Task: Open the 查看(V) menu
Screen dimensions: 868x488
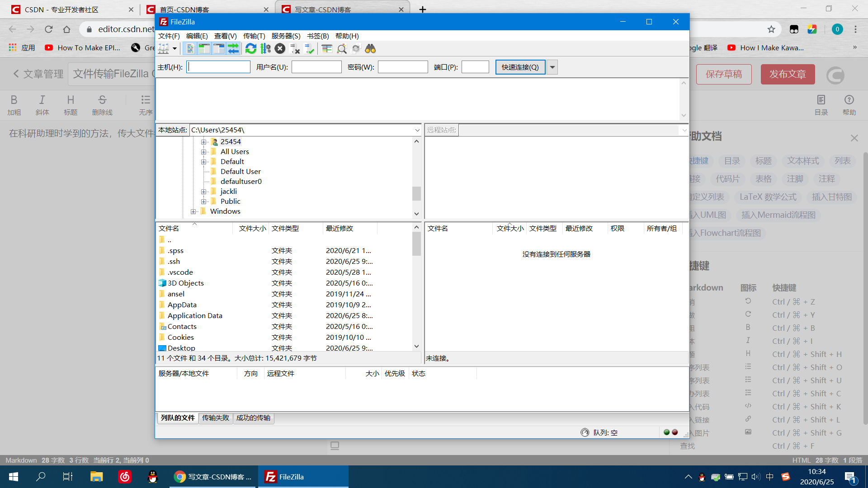Action: [x=226, y=36]
